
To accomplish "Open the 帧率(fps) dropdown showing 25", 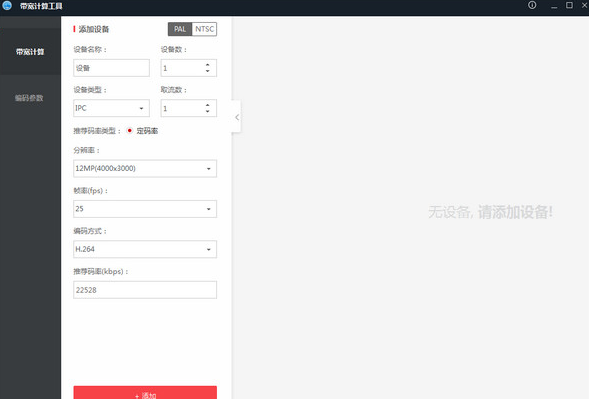I will 145,209.
